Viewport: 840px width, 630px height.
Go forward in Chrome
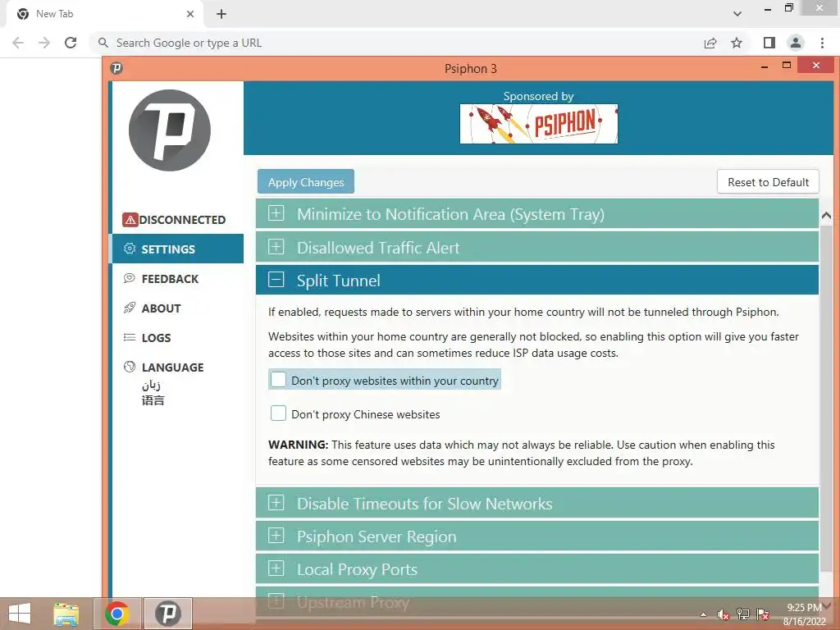pos(44,43)
